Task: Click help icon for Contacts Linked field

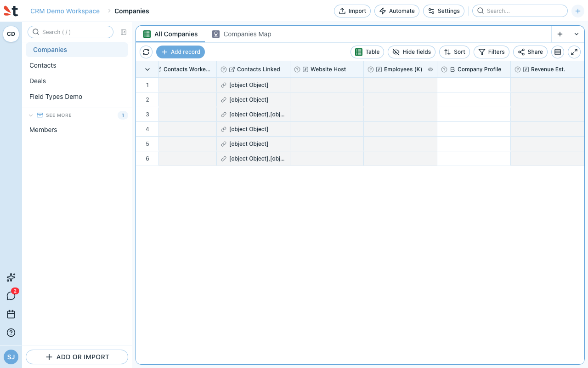Action: point(224,69)
